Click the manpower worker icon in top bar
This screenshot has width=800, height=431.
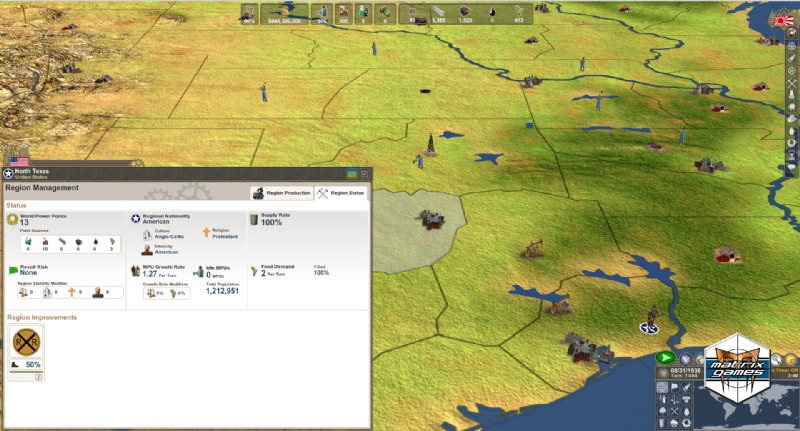[x=321, y=12]
